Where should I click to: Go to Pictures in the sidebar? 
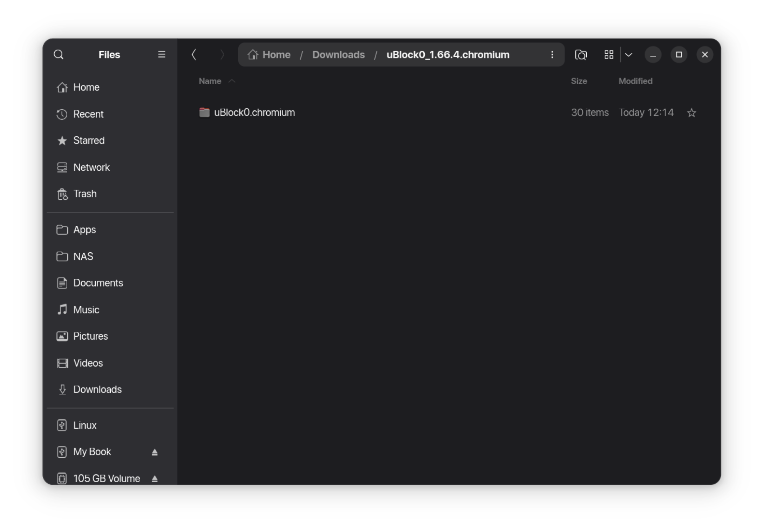coord(110,336)
